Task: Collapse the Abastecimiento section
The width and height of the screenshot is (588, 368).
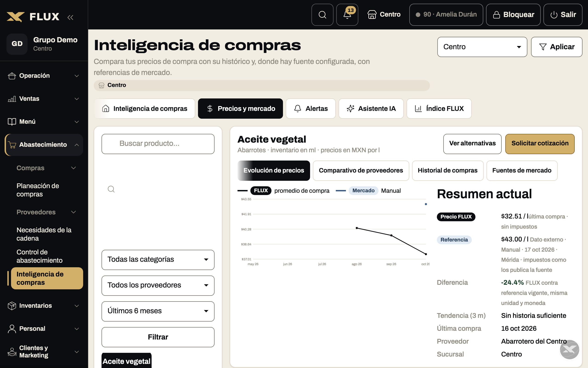Action: click(44, 145)
